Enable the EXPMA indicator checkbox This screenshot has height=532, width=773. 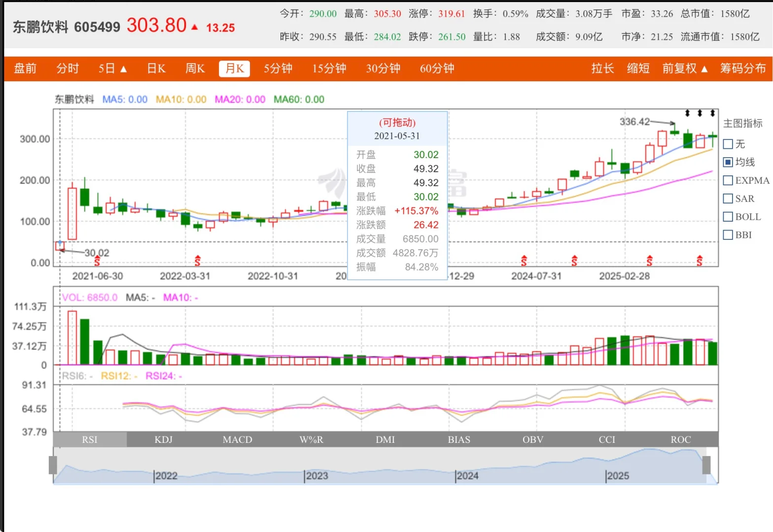[x=728, y=180]
